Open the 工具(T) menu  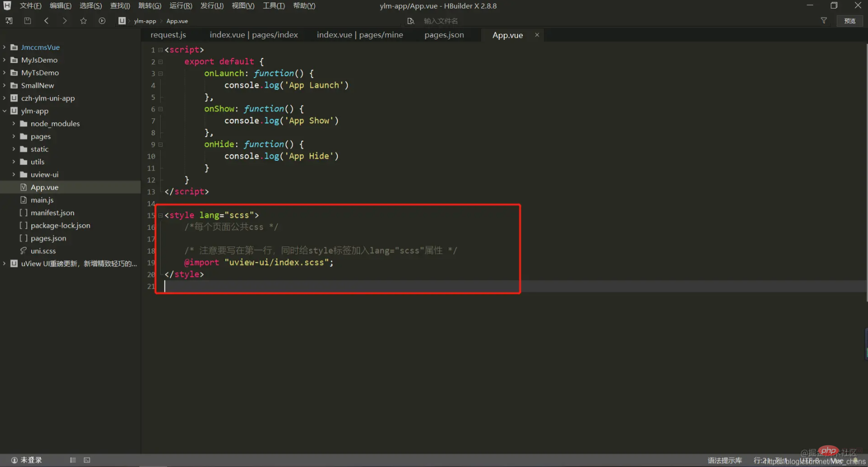[273, 6]
